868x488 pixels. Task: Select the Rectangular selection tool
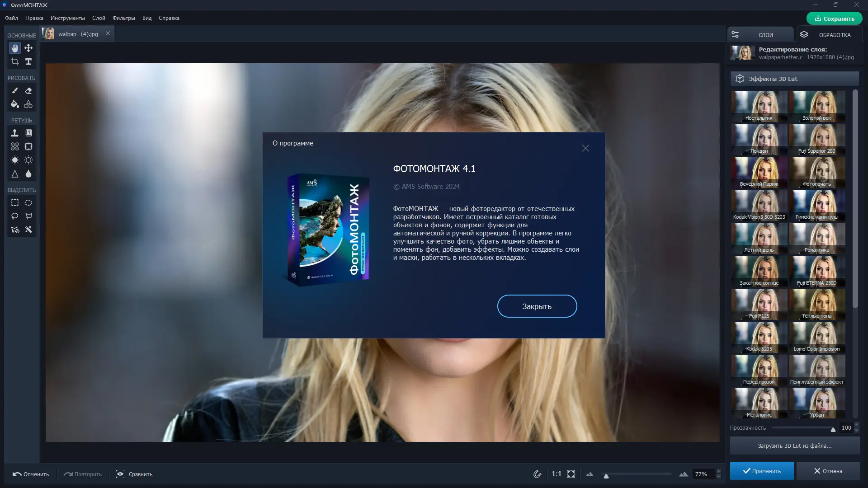(x=15, y=203)
